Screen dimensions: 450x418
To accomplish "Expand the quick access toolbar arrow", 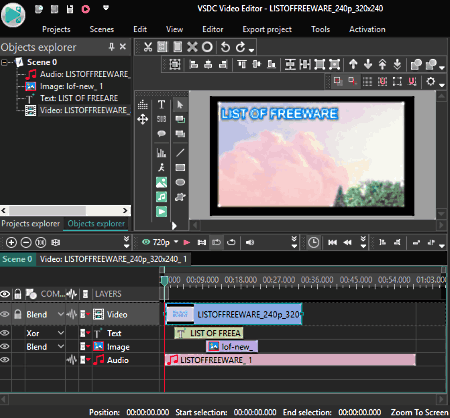I will pos(106,8).
